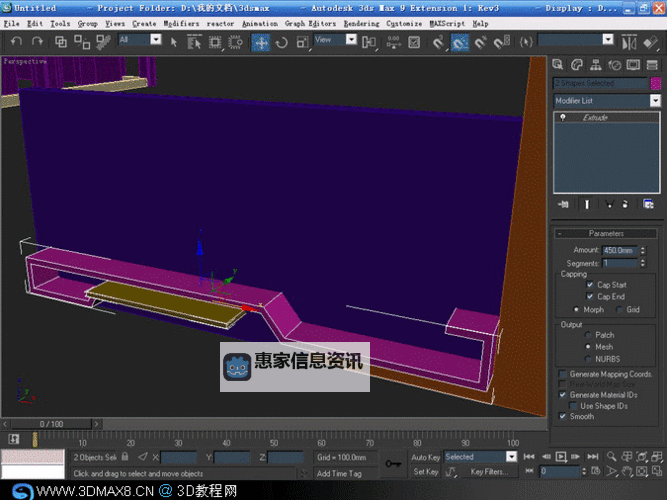Open the Rendering menu

tap(361, 23)
